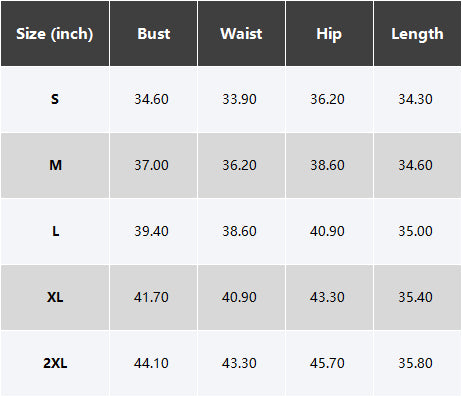Select the Bust column header
Image resolution: width=462 pixels, height=397 pixels.
pyautogui.click(x=154, y=34)
